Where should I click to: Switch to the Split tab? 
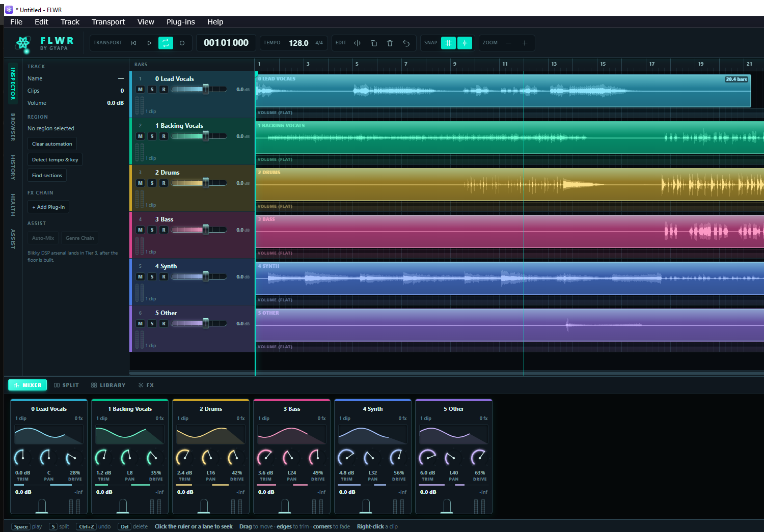coord(66,385)
